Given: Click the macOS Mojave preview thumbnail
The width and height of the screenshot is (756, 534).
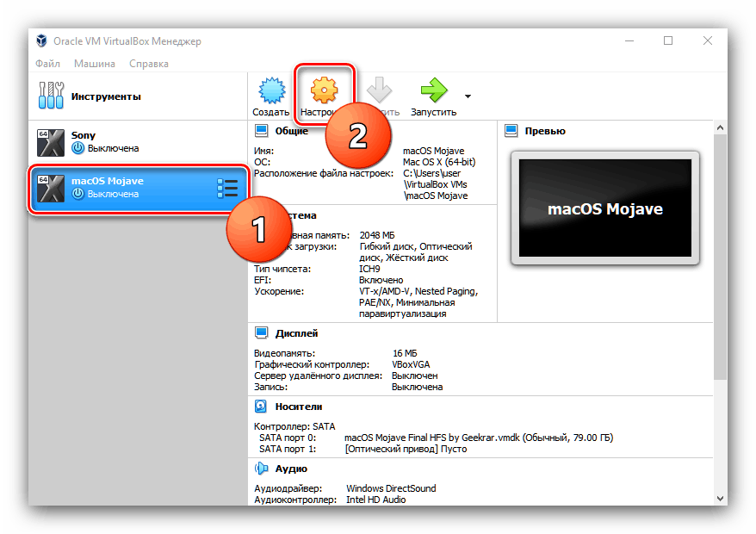Looking at the screenshot, I should [x=605, y=208].
